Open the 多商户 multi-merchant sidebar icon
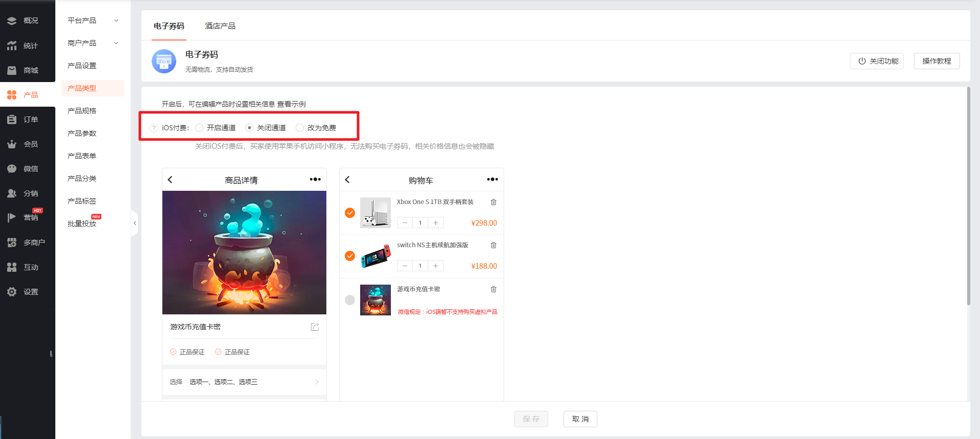The height and width of the screenshot is (439, 980). point(12,243)
